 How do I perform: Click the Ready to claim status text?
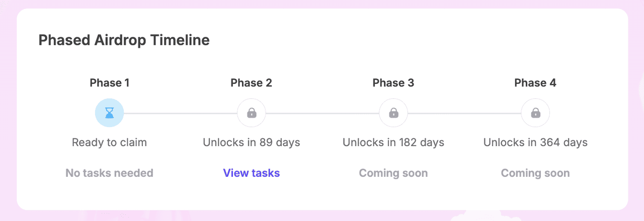point(110,143)
